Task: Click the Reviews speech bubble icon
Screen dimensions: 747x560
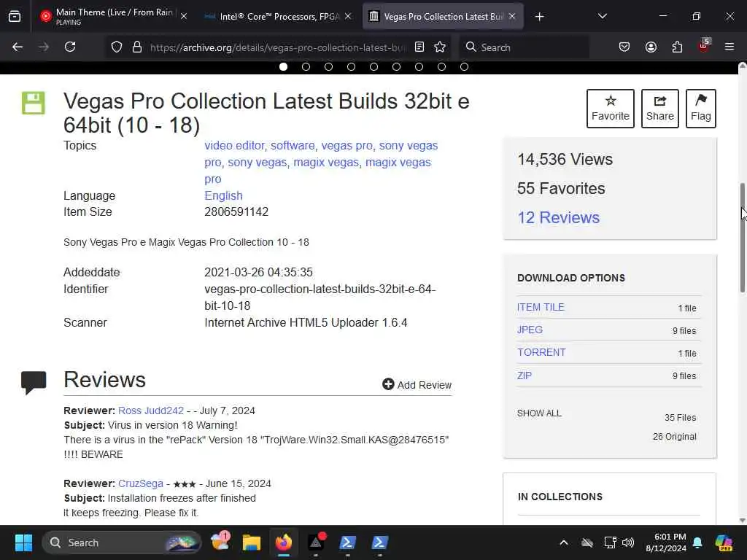Action: [x=34, y=382]
